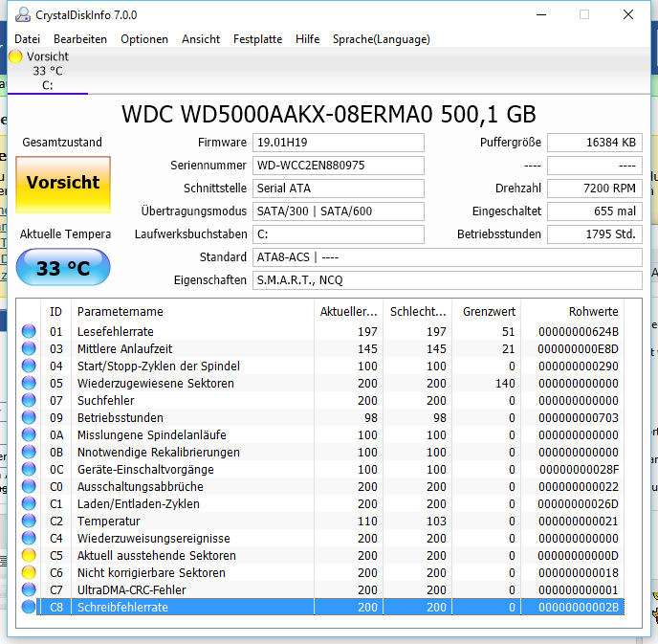Click the Firmware field 19.01H19
Viewport: 658px width, 644px height.
(339, 143)
